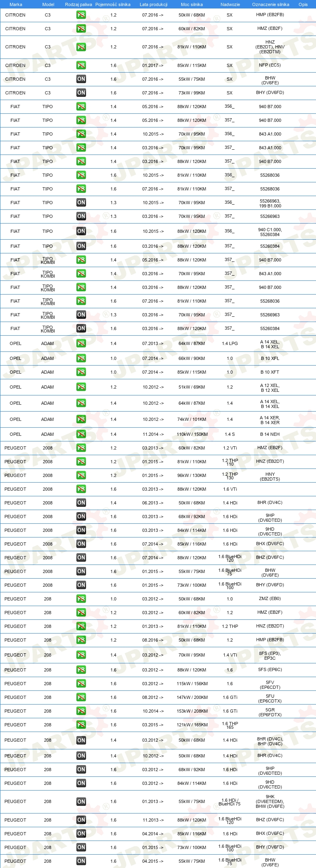Click the Oznaczenie silnika column header
This screenshot has height=868, width=316.
click(271, 4)
